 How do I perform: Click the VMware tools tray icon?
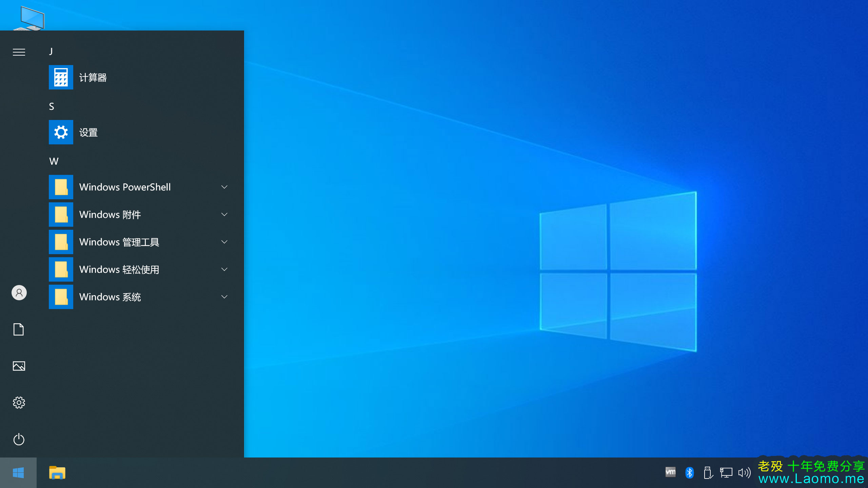tap(671, 472)
